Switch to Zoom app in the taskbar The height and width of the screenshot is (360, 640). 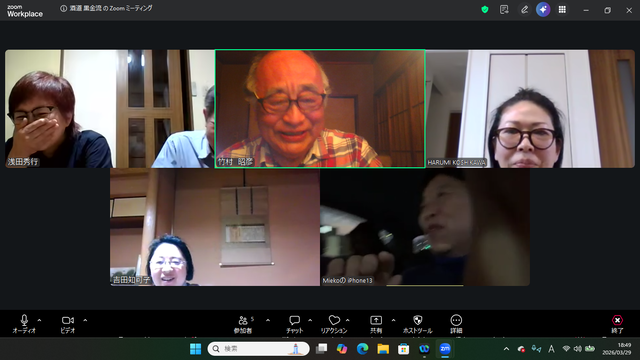pyautogui.click(x=445, y=349)
